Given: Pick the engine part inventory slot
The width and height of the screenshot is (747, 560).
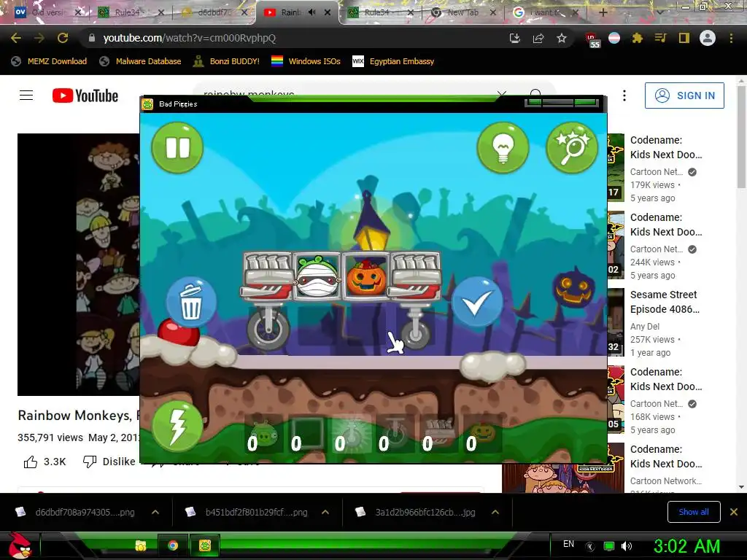Looking at the screenshot, I should 438,434.
